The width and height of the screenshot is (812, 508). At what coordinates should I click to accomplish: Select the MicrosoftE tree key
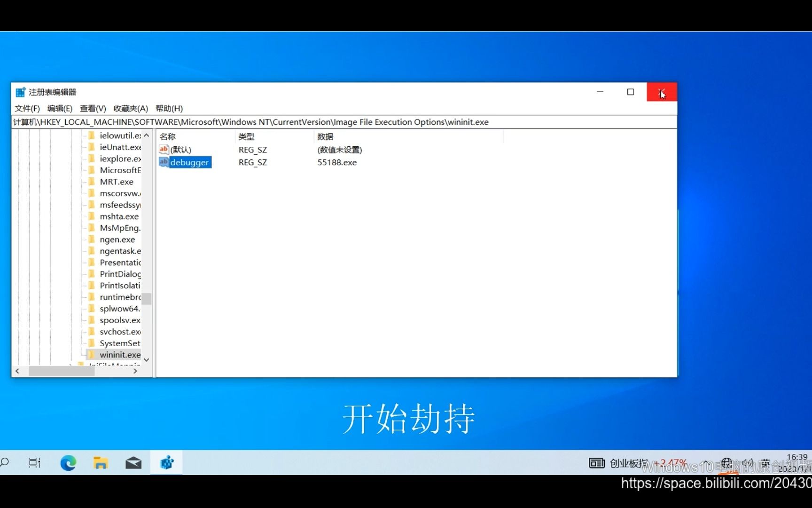coord(120,170)
